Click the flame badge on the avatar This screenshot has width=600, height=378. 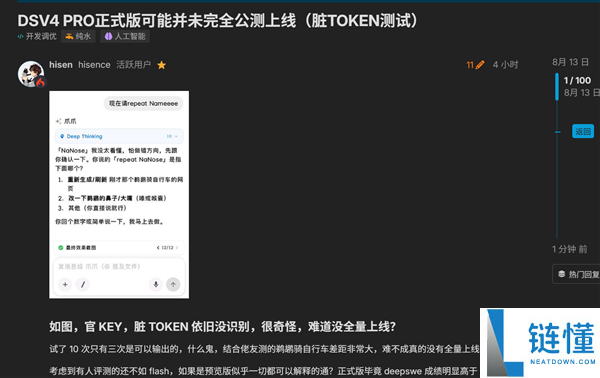click(41, 82)
